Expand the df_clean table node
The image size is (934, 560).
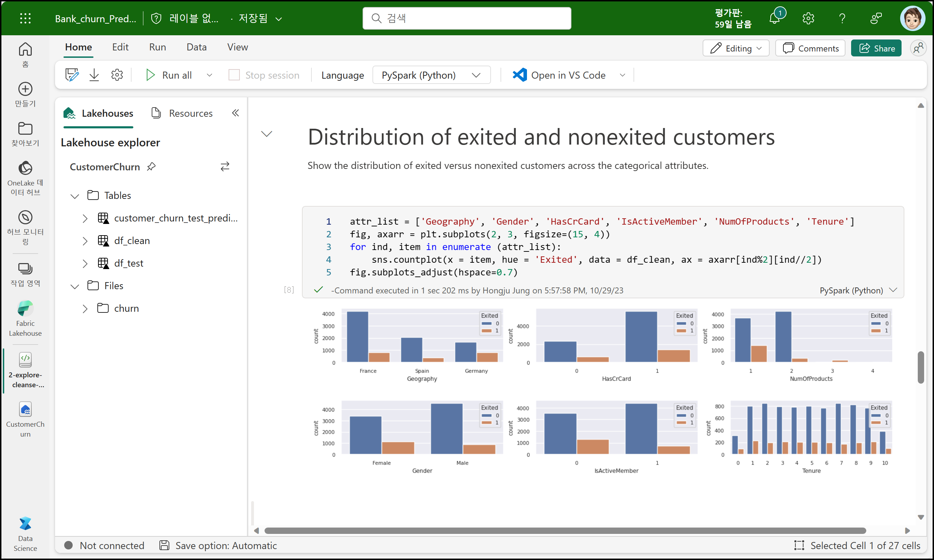click(x=85, y=241)
